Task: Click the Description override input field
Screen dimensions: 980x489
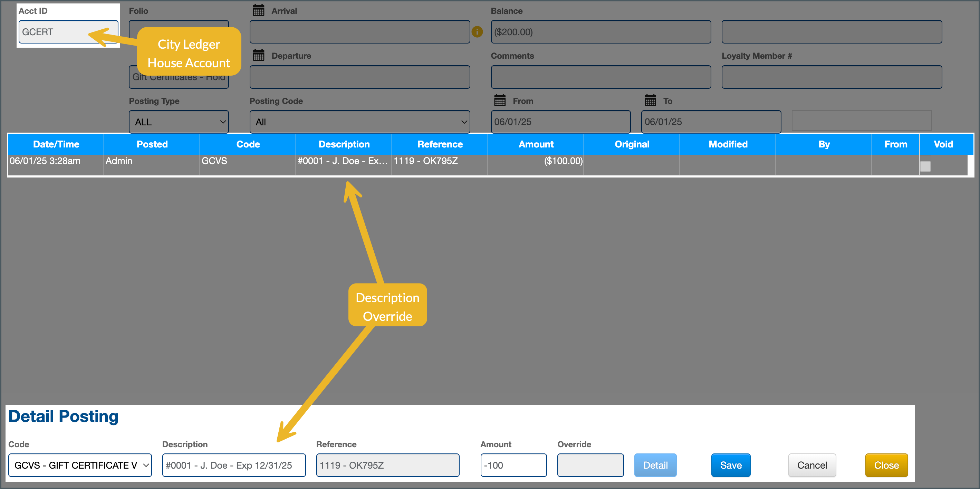Action: pos(233,465)
